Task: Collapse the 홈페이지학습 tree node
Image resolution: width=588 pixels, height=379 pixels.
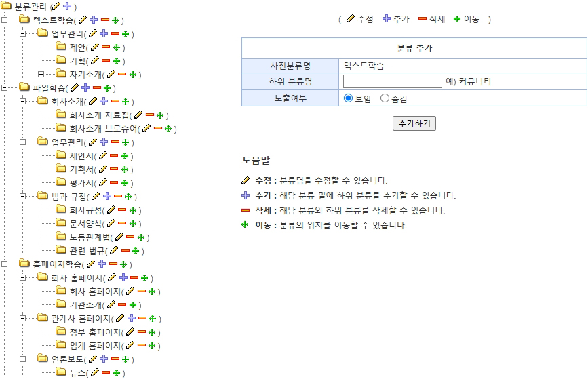Action: pyautogui.click(x=5, y=264)
